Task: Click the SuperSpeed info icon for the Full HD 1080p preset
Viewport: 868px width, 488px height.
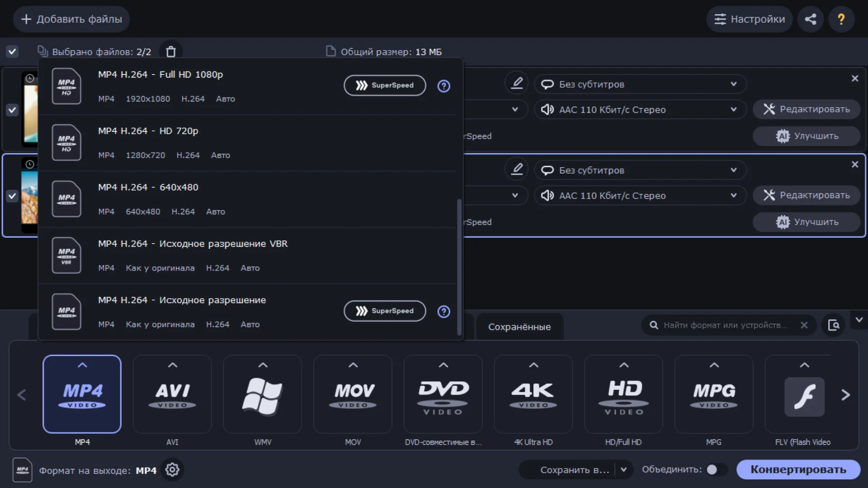Action: click(x=443, y=86)
